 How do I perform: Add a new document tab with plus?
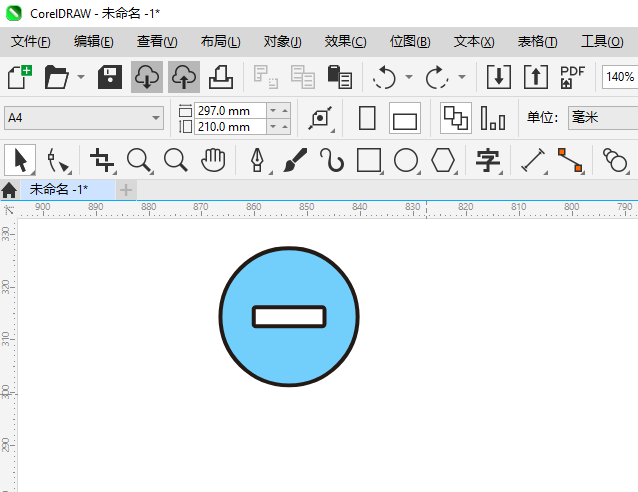pos(126,190)
